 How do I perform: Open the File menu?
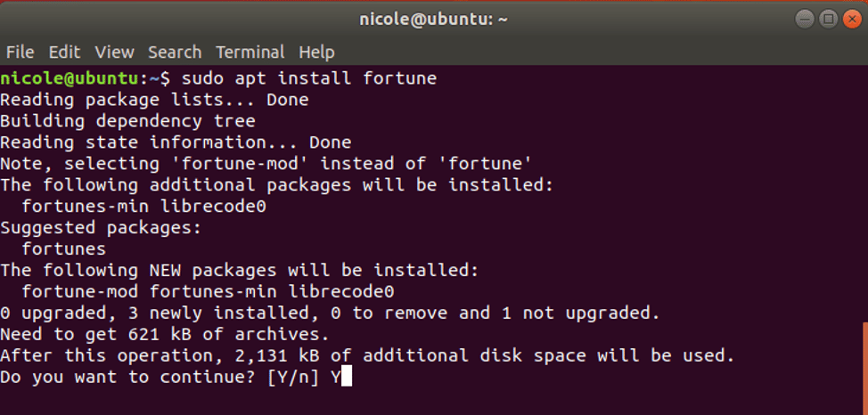pyautogui.click(x=20, y=53)
